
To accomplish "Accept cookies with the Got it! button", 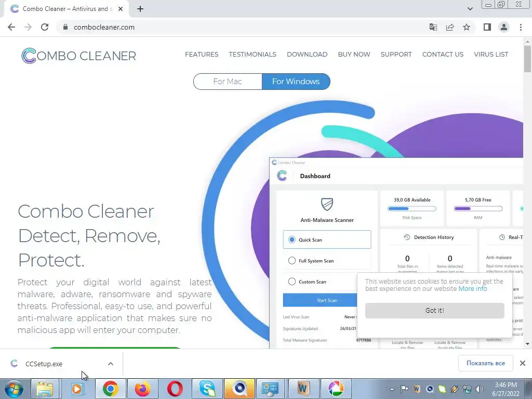I will [435, 311].
